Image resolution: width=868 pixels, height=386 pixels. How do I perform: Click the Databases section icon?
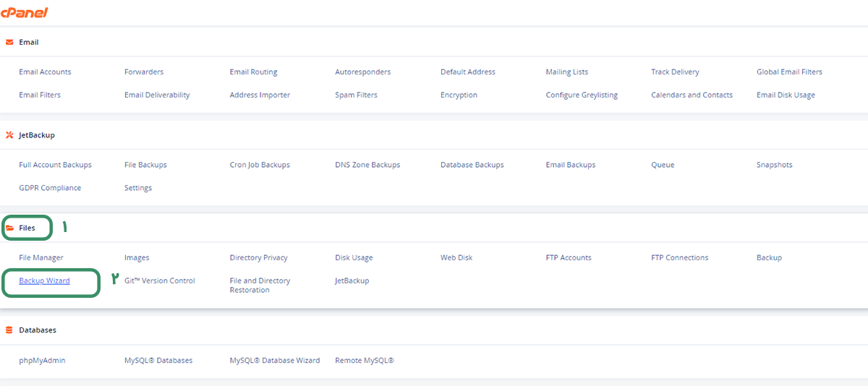coord(9,330)
